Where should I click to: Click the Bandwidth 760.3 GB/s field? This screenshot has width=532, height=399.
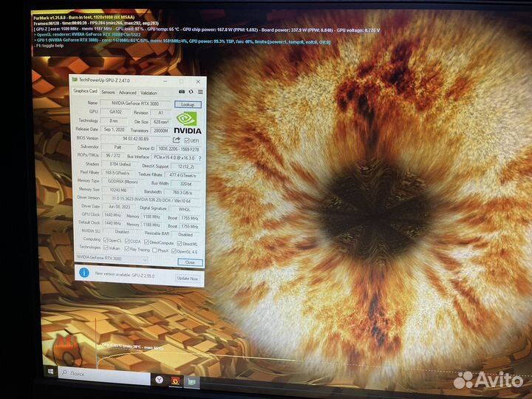[x=183, y=192]
